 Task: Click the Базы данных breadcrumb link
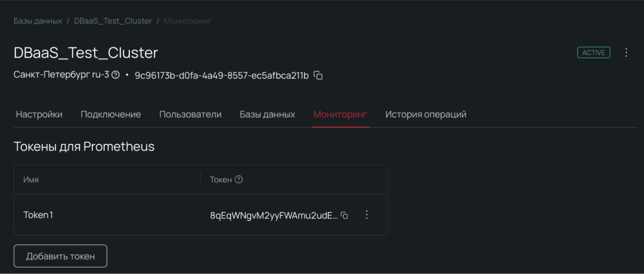[x=38, y=21]
